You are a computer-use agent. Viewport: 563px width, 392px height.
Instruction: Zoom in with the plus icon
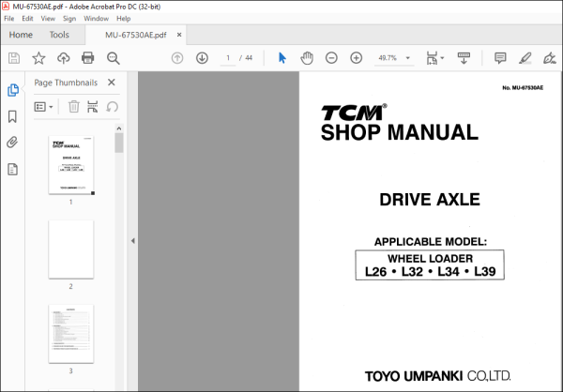(x=357, y=58)
